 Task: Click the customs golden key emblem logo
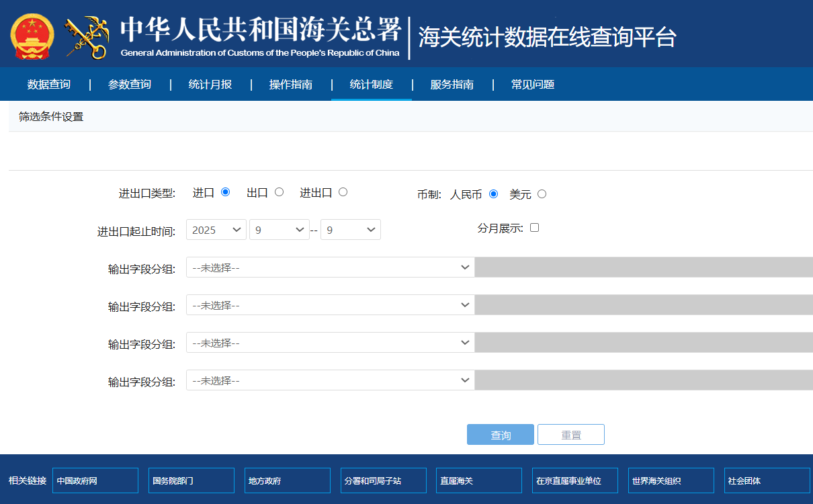point(86,38)
